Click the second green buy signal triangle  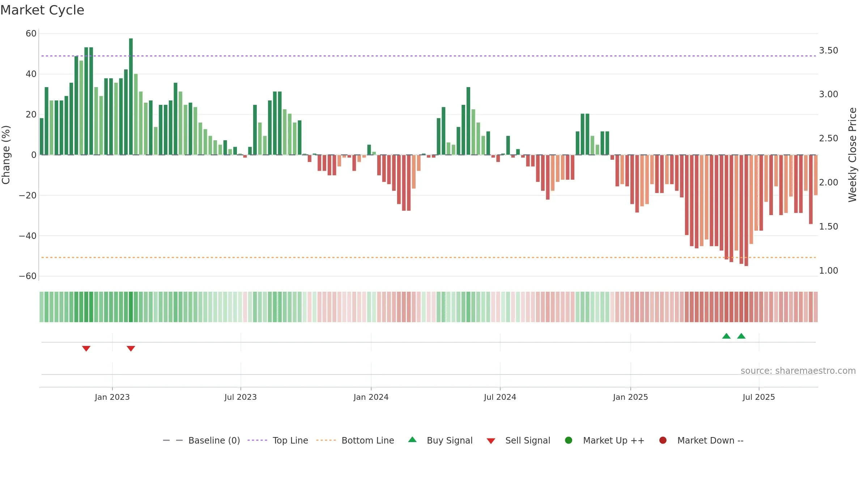tap(741, 336)
